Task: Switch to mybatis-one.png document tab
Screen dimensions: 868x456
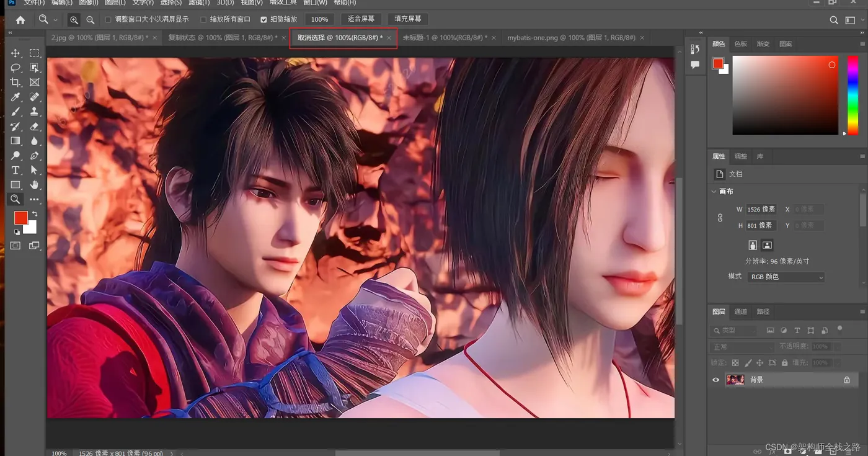Action: 571,38
